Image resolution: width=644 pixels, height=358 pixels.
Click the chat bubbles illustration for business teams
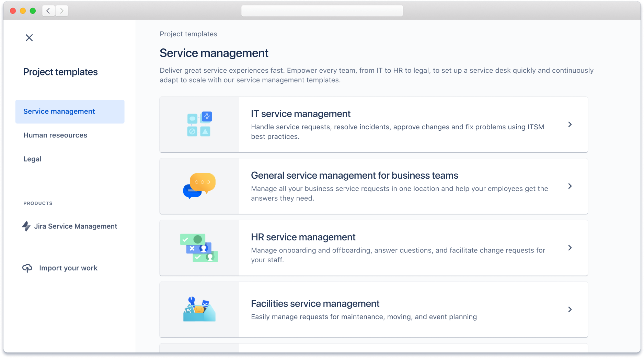199,186
